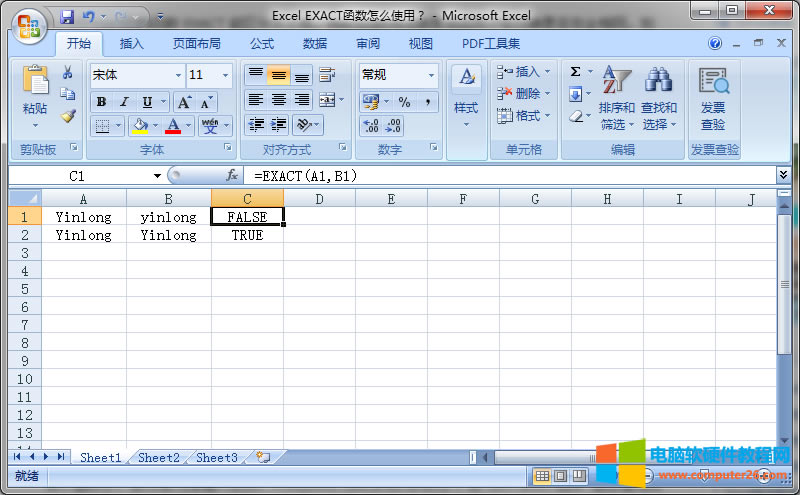Decrease font size with small A icon
Viewport: 800px width, 495px height.
[206, 102]
